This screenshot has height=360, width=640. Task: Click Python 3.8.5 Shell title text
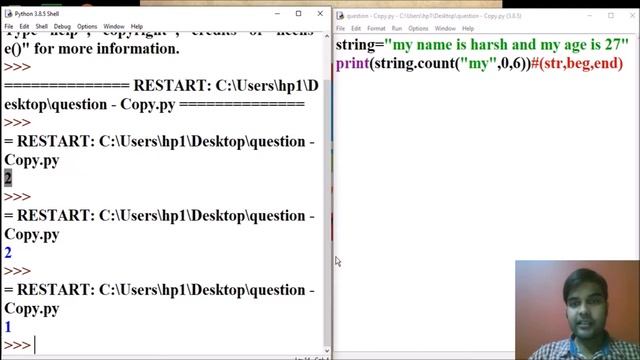[37, 14]
